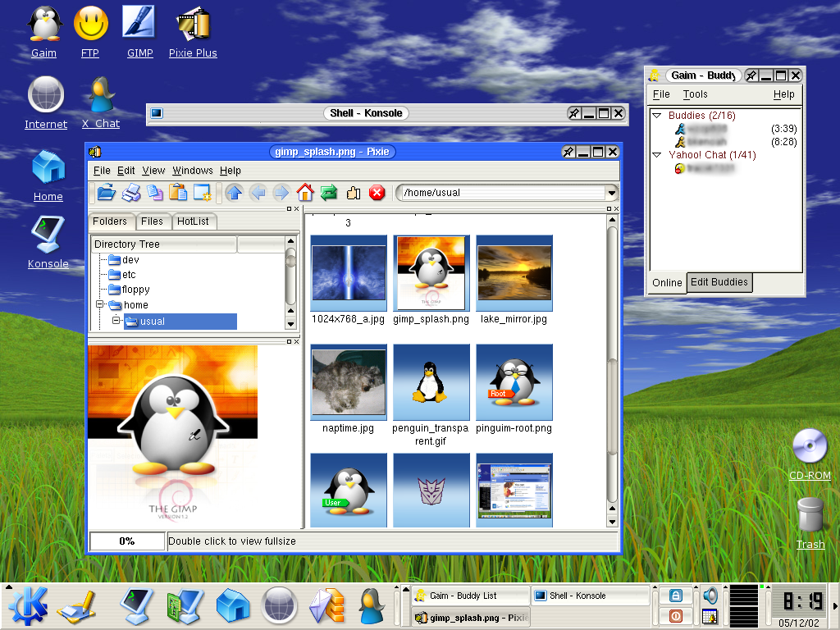Click the Print icon in Pixie toolbar
840x630 pixels.
tap(130, 192)
